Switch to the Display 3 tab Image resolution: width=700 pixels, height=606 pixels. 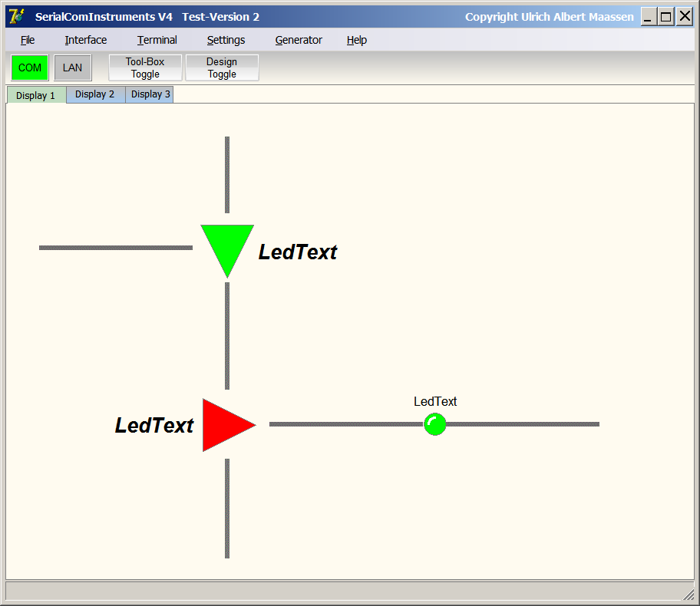(x=150, y=94)
